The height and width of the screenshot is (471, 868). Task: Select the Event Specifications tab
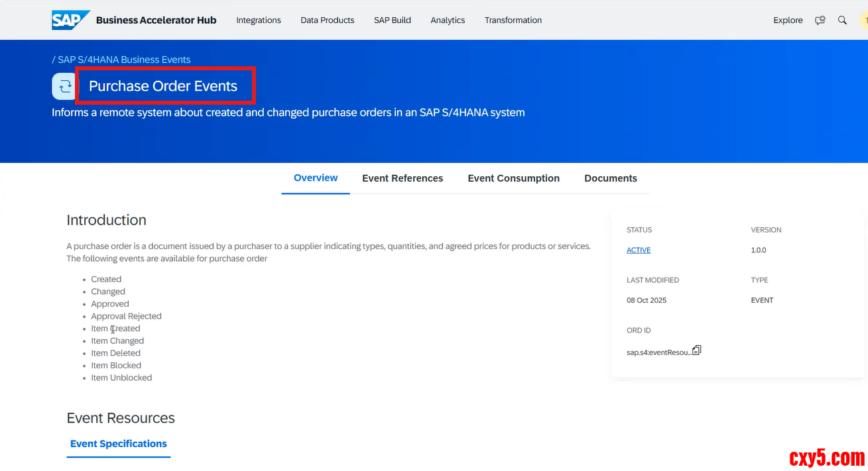click(x=119, y=444)
